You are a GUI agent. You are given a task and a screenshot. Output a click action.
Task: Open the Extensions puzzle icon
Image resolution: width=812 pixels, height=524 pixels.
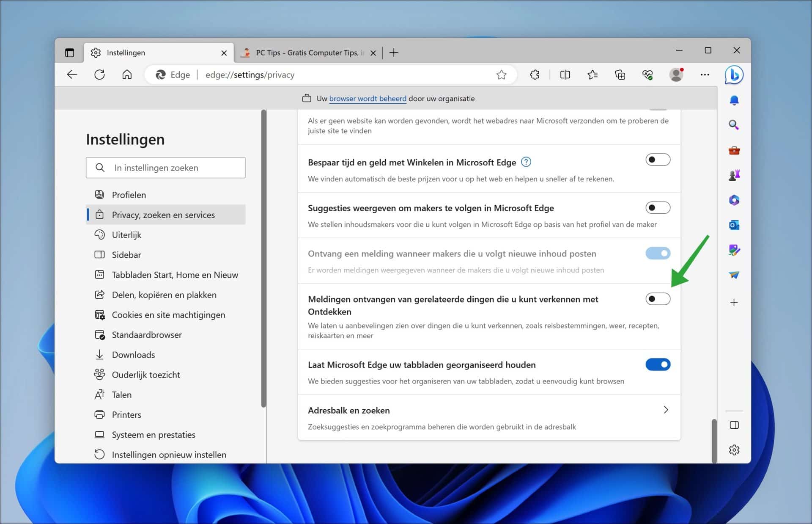pyautogui.click(x=534, y=74)
